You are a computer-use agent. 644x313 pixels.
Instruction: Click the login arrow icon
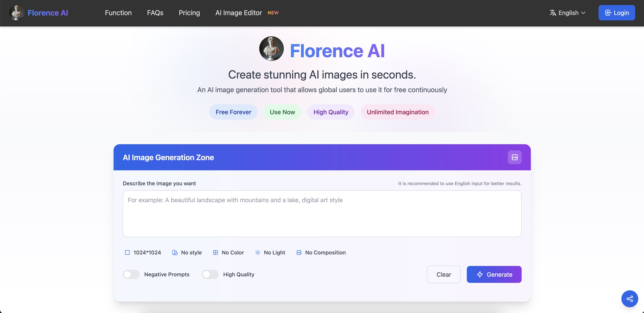click(608, 13)
